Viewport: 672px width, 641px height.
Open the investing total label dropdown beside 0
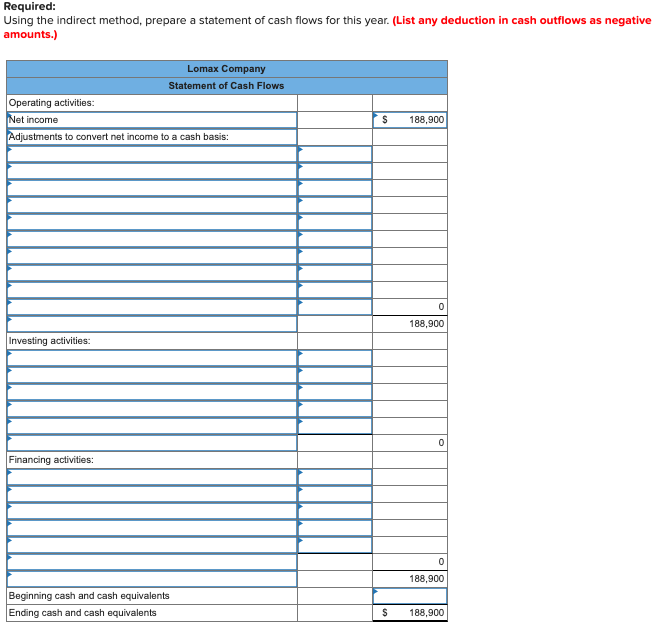coord(152,443)
